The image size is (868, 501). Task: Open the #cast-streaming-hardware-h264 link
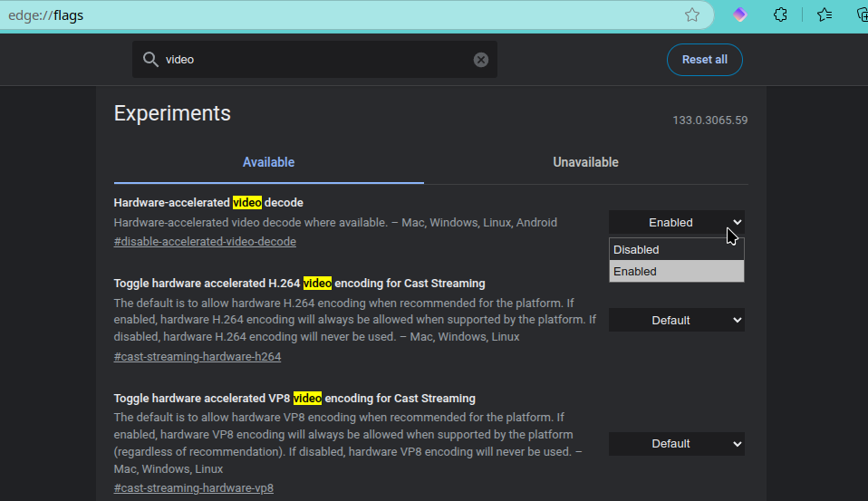click(198, 357)
